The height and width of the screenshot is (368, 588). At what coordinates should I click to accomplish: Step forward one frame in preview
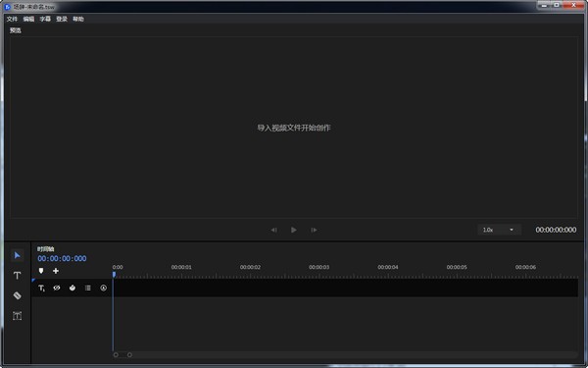click(314, 230)
